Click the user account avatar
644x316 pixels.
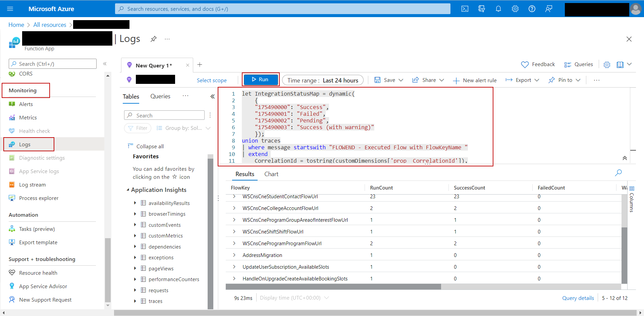pos(636,9)
